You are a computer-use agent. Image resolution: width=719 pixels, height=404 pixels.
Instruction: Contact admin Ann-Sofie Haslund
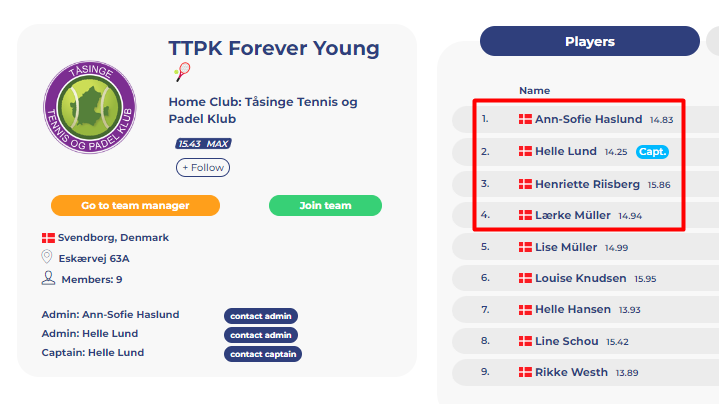[x=261, y=316]
